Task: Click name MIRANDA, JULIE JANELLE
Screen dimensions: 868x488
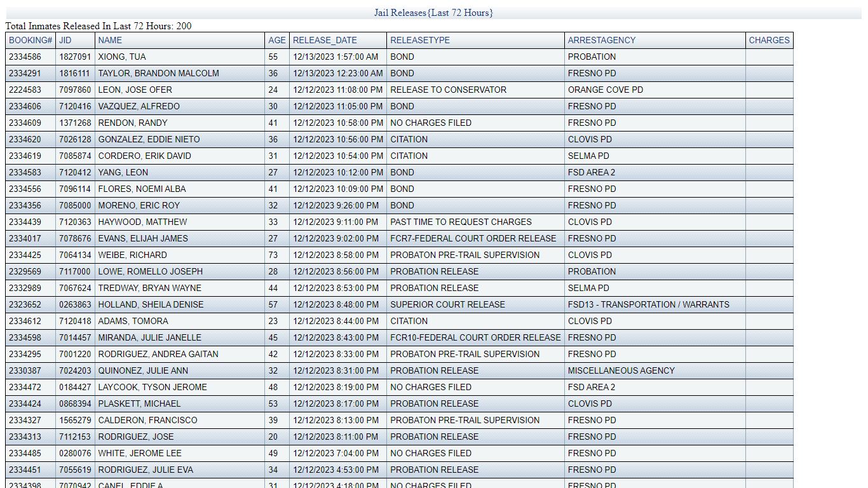Action: (x=149, y=337)
